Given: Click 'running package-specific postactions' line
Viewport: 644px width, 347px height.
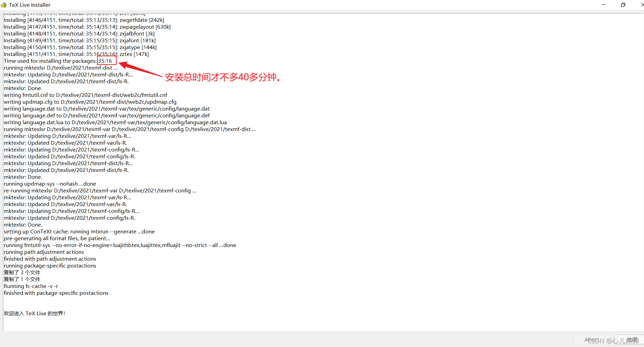Looking at the screenshot, I should [x=50, y=266].
